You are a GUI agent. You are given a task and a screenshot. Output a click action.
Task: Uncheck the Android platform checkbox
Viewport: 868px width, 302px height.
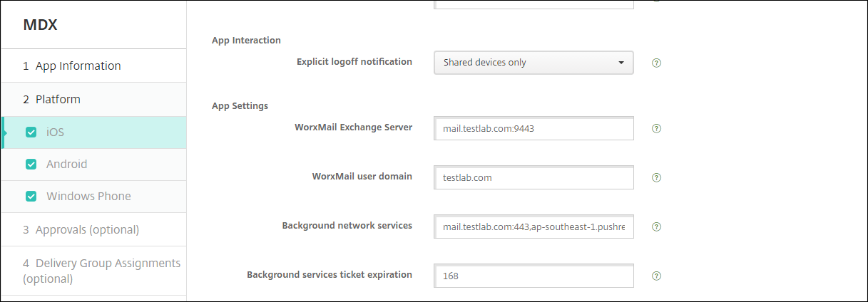[31, 165]
